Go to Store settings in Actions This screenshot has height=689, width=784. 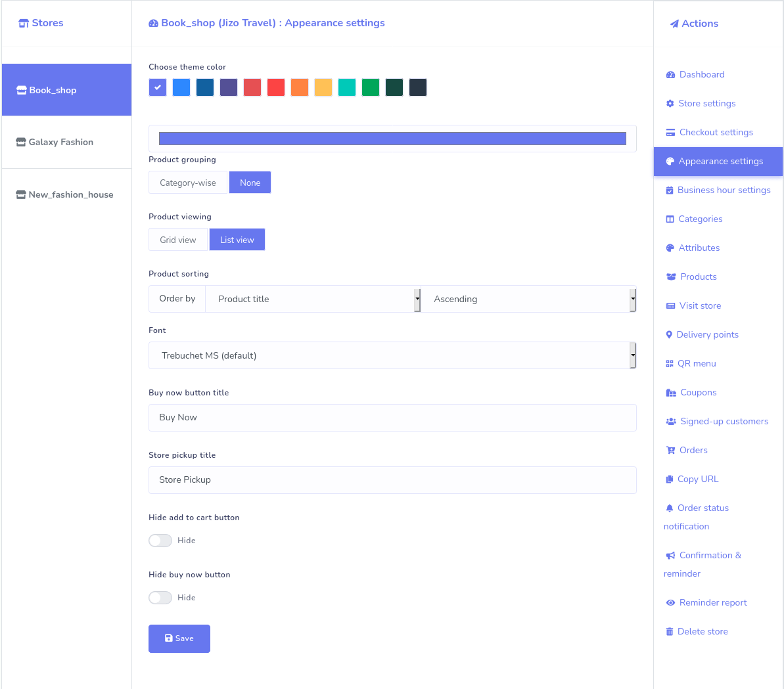point(707,103)
